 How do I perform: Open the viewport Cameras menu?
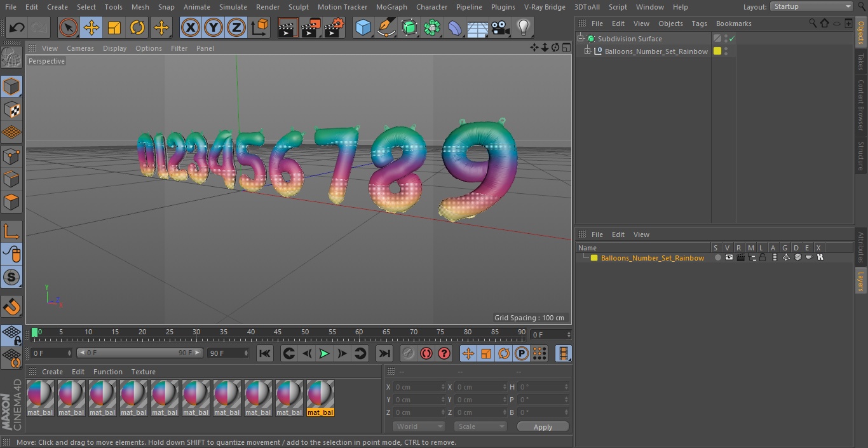tap(80, 48)
